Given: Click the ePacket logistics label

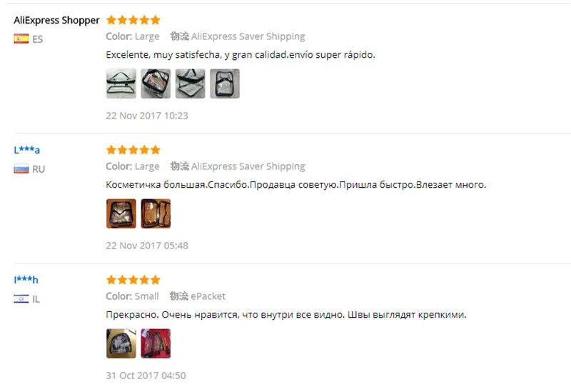Looking at the screenshot, I should (x=208, y=296).
